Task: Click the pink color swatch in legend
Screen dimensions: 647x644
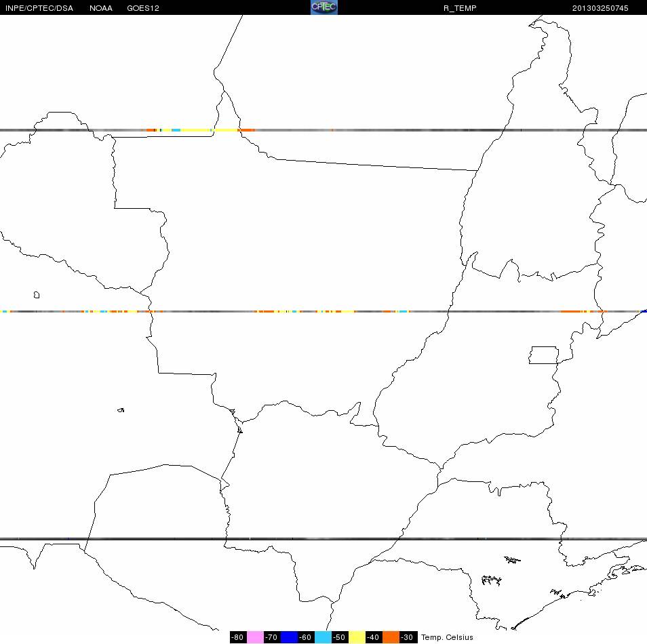Action: [x=255, y=637]
